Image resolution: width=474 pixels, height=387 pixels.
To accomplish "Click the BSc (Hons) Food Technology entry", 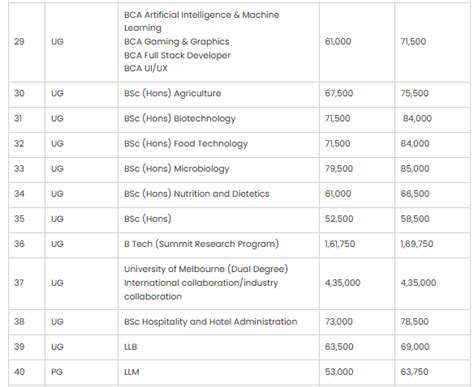I will pos(186,144).
